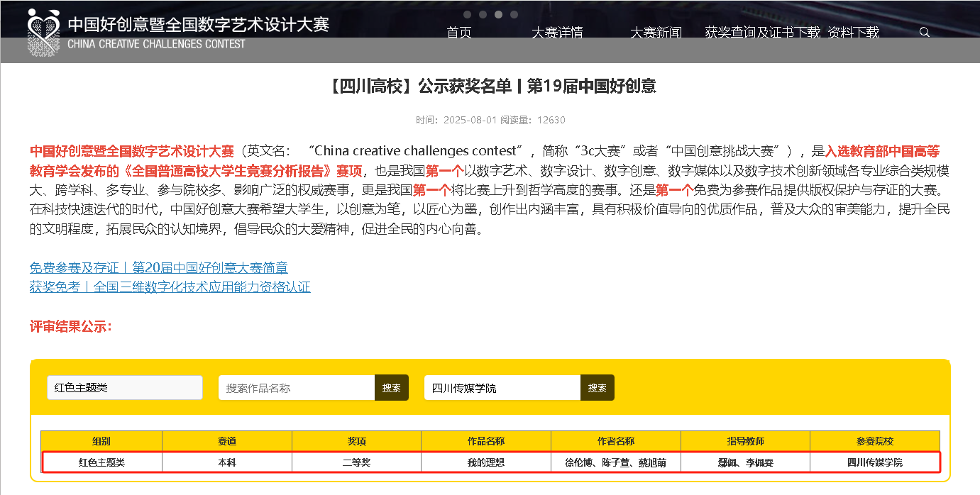The height and width of the screenshot is (495, 980).
Task: Open site search via magnifier icon
Action: [x=924, y=32]
